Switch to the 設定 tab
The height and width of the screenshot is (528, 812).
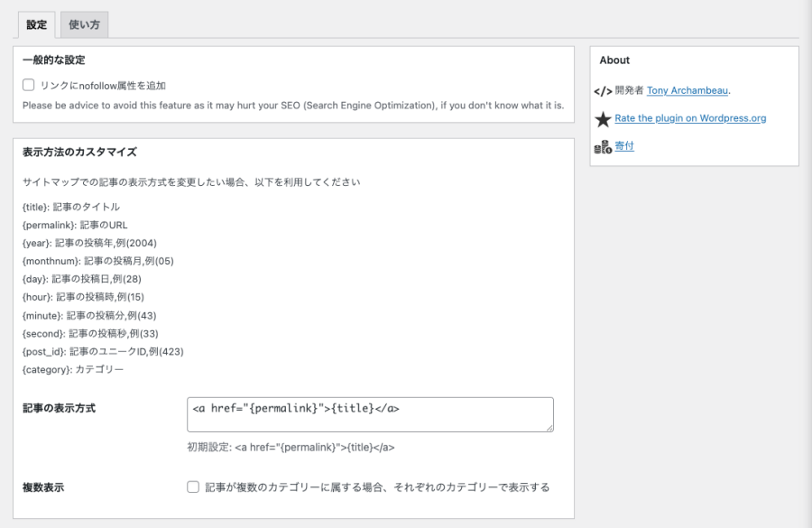[36, 25]
